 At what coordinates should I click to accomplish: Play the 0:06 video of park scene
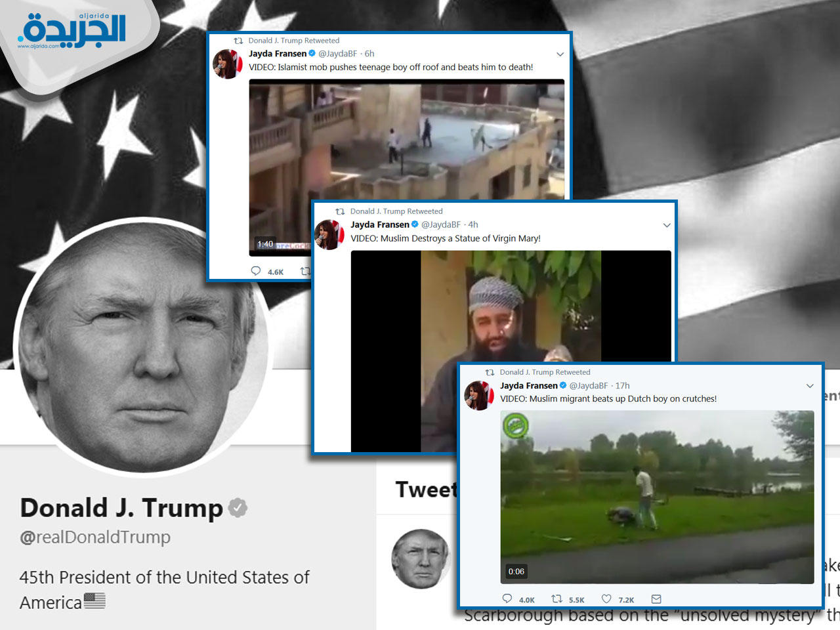(x=657, y=497)
